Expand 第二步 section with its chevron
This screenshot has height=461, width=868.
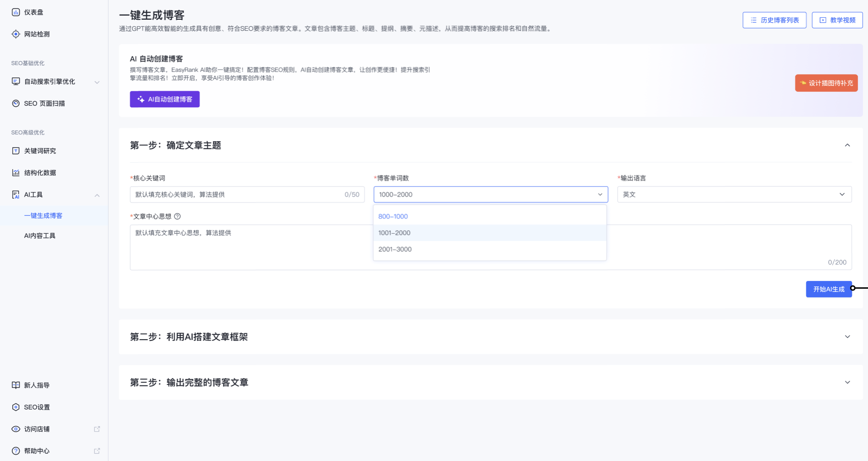coord(847,337)
